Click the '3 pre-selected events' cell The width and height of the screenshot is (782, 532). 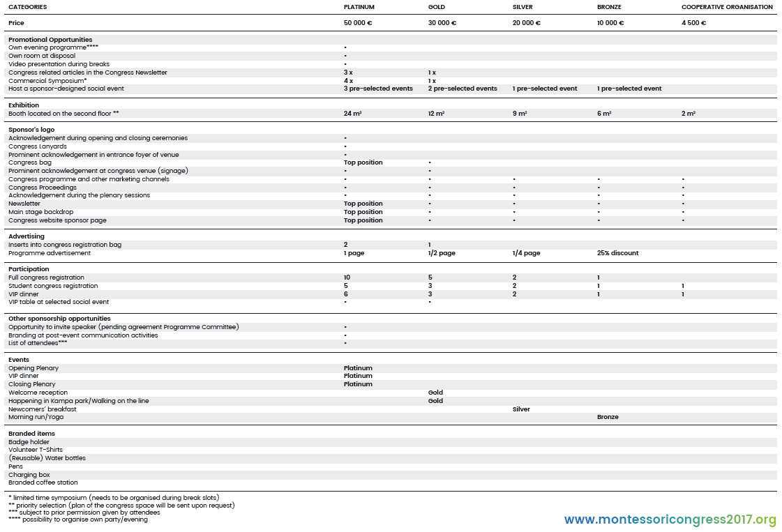point(378,89)
